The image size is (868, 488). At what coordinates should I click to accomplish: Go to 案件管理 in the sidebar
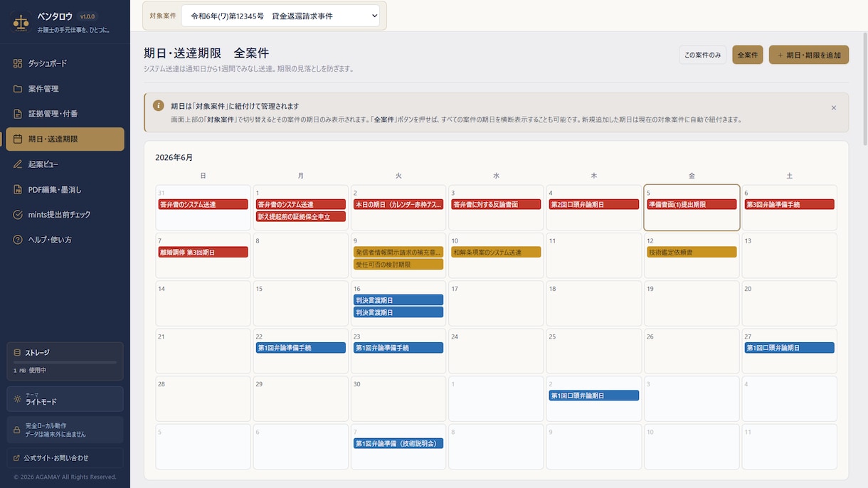point(65,89)
